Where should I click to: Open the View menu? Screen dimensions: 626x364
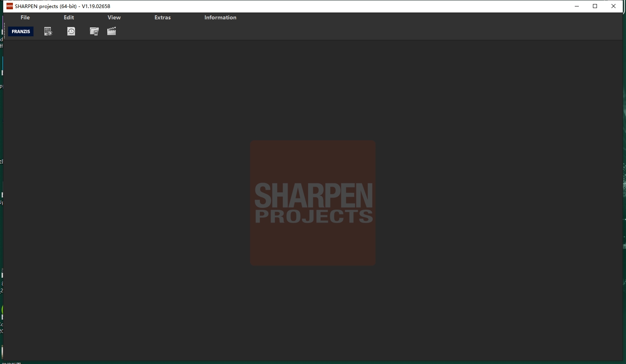pos(114,17)
